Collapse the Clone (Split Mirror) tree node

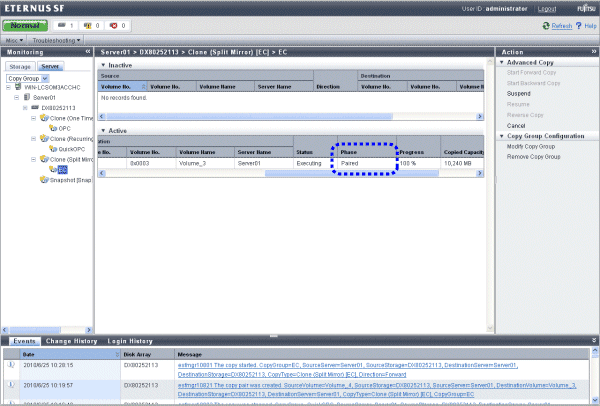33,159
